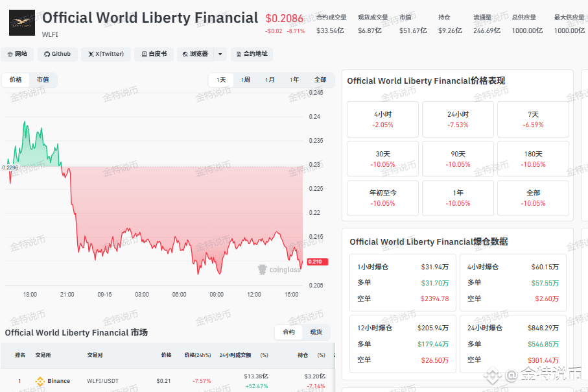Select the 1天 chart range
This screenshot has height=392, width=588.
coord(221,80)
